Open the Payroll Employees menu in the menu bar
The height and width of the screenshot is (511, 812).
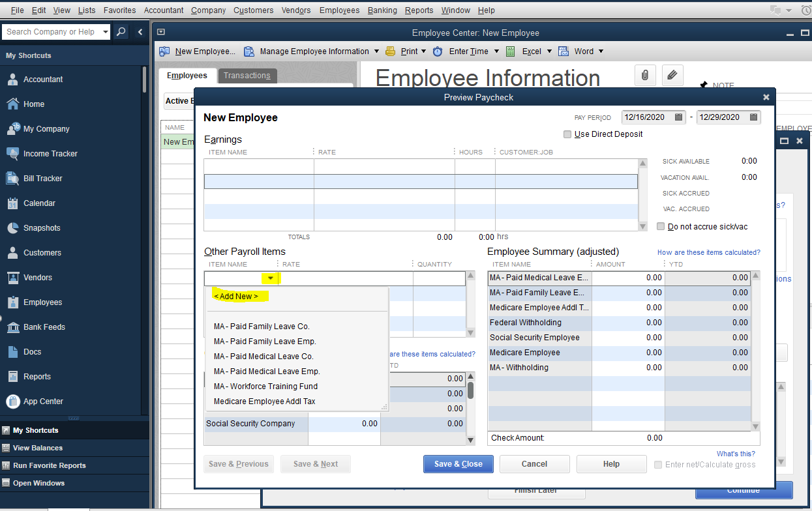coord(339,10)
